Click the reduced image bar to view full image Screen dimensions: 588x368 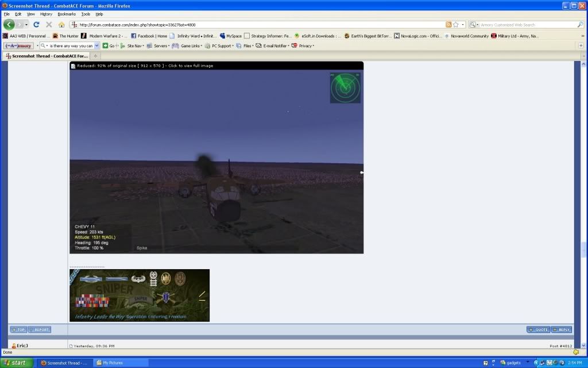pyautogui.click(x=216, y=66)
